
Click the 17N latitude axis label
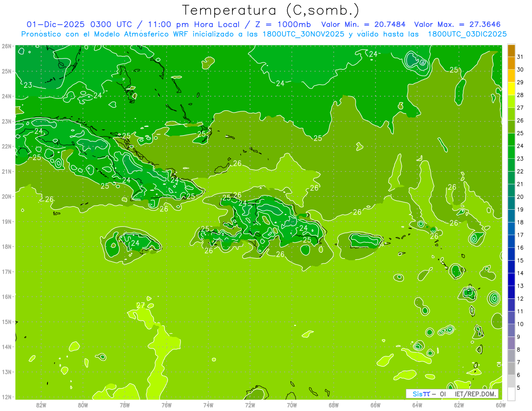(x=6, y=271)
